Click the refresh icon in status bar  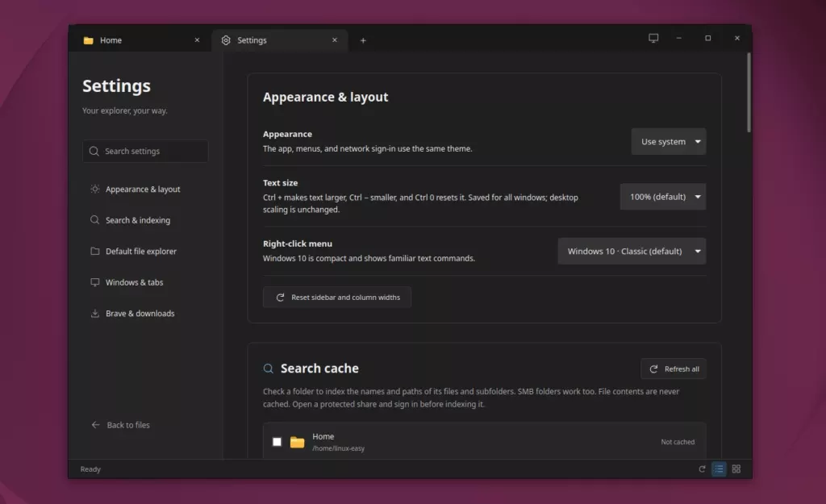tap(702, 469)
